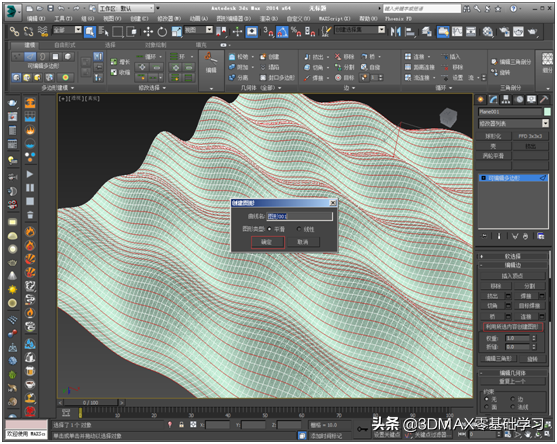Click the ViewCube in the viewport
Image resolution: width=557 pixels, height=444 pixels.
(448, 118)
